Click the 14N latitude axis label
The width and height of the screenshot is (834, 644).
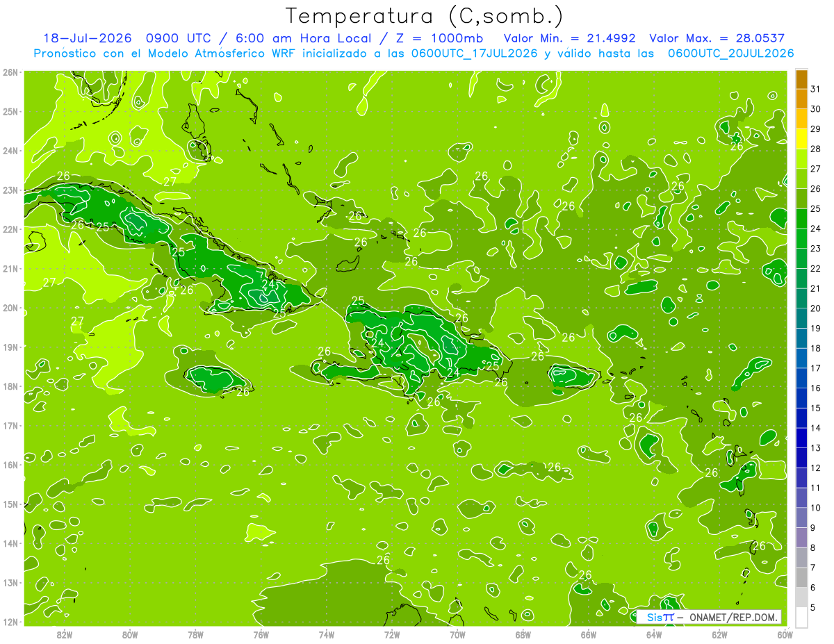point(10,543)
